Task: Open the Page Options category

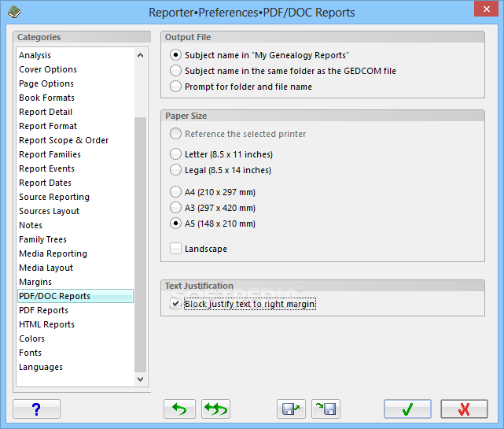Action: (x=75, y=83)
